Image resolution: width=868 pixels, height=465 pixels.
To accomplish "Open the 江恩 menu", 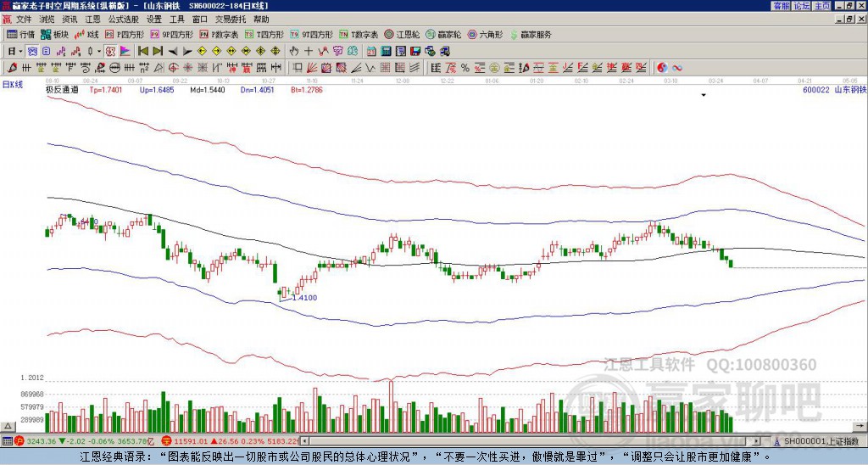I will 92,20.
